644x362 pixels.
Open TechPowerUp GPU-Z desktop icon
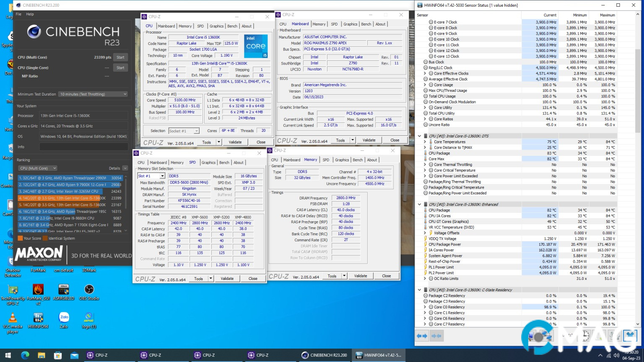[x=13, y=290]
